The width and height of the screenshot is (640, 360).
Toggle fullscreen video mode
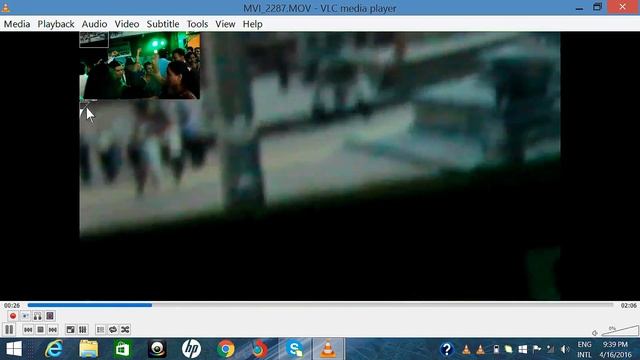70,329
